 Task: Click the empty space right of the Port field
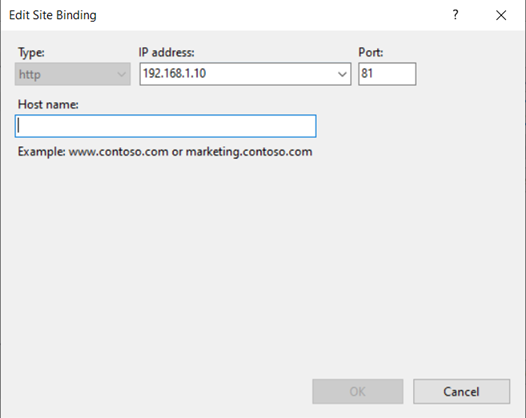470,74
